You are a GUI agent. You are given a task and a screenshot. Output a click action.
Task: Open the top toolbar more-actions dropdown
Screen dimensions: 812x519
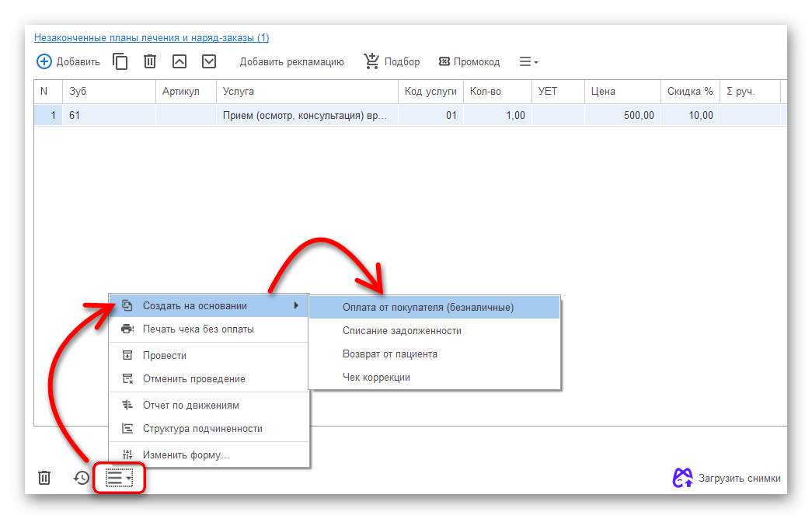(528, 61)
